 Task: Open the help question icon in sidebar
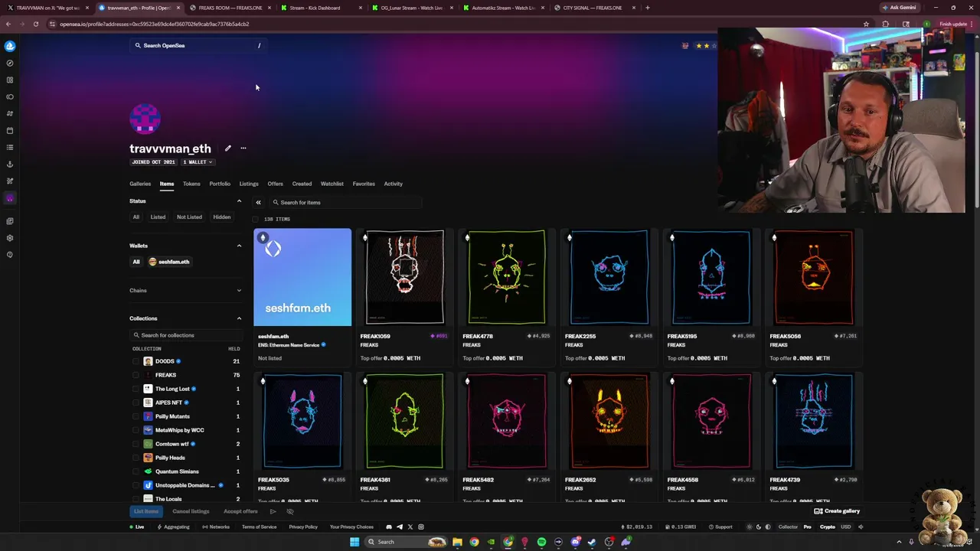click(10, 255)
